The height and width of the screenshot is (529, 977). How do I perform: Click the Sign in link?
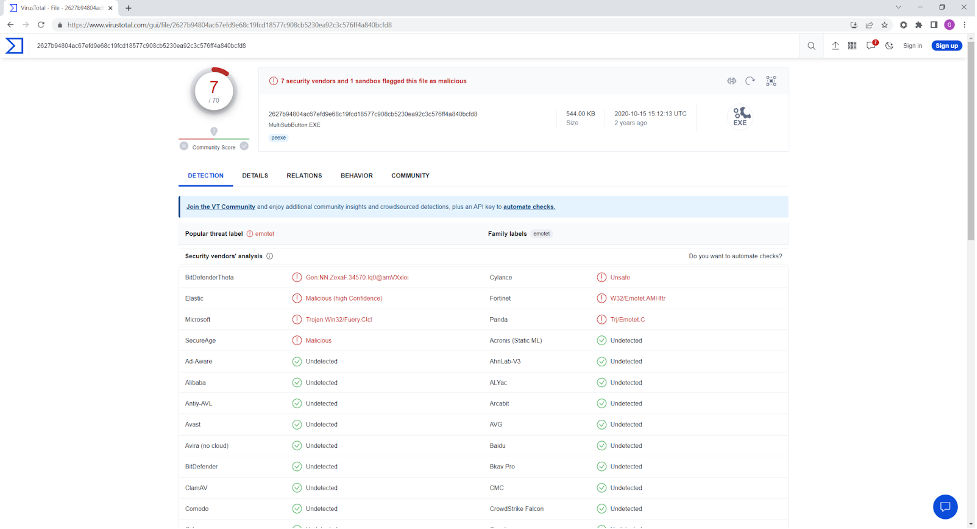(x=913, y=45)
